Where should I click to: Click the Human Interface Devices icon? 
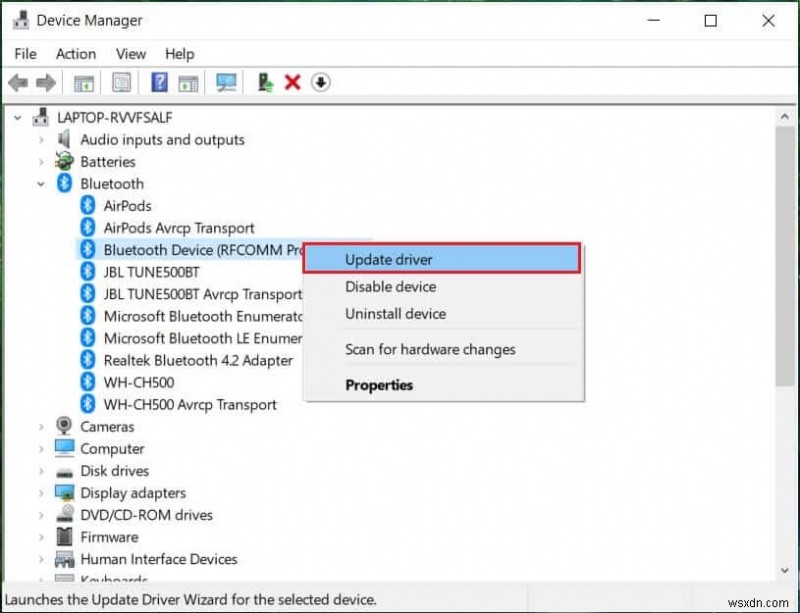pos(64,559)
